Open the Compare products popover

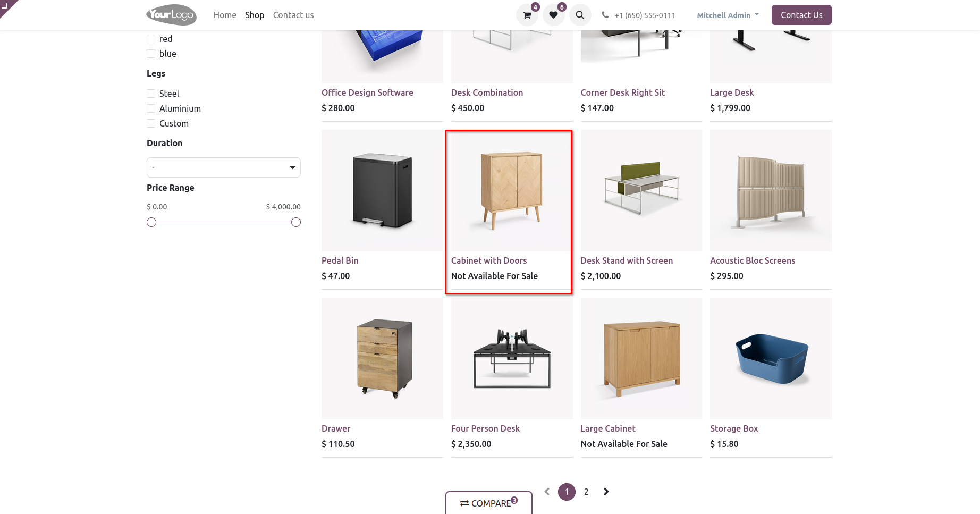(488, 503)
